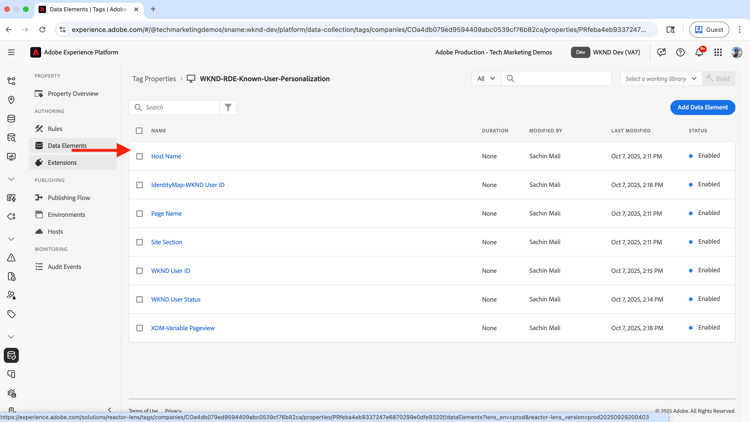Go back in browser history

tap(9, 30)
